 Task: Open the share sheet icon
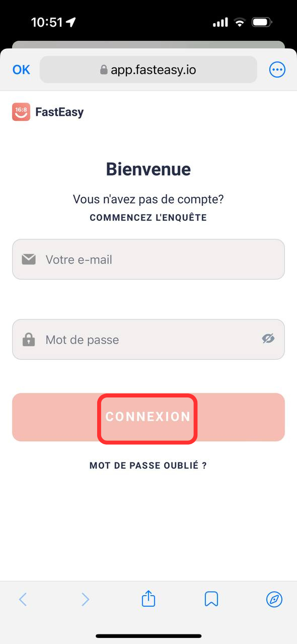(x=148, y=598)
